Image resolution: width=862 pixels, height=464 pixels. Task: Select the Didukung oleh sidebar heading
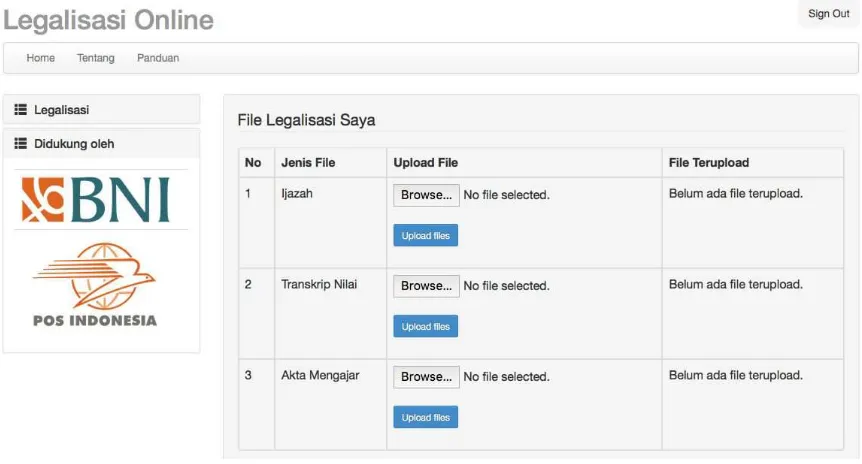pos(102,143)
